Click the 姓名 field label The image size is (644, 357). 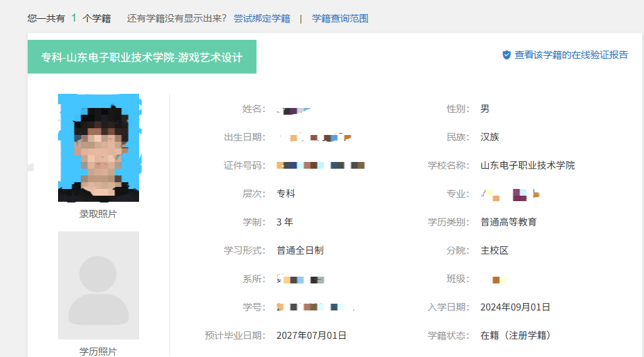click(x=254, y=109)
